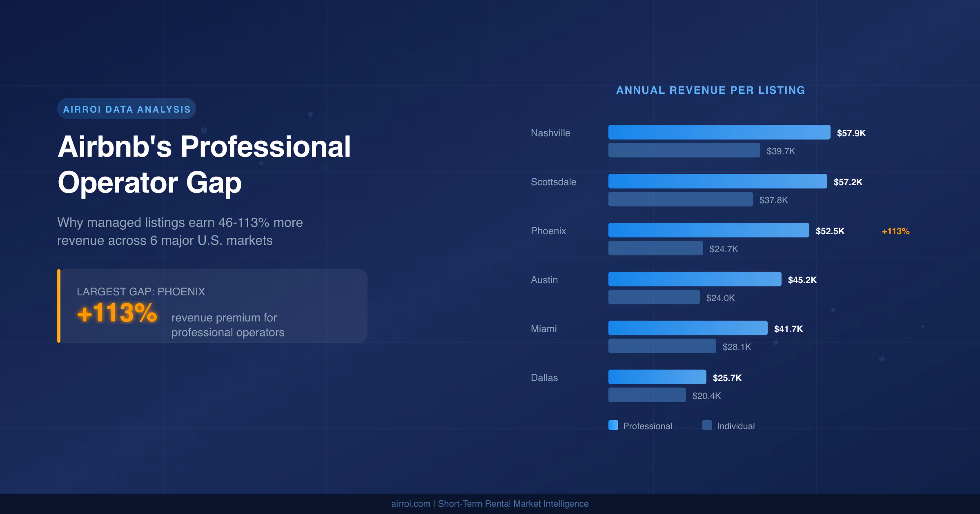The height and width of the screenshot is (514, 980).
Task: Select Nashville's $57.9K professional revenue bar
Action: point(678,133)
